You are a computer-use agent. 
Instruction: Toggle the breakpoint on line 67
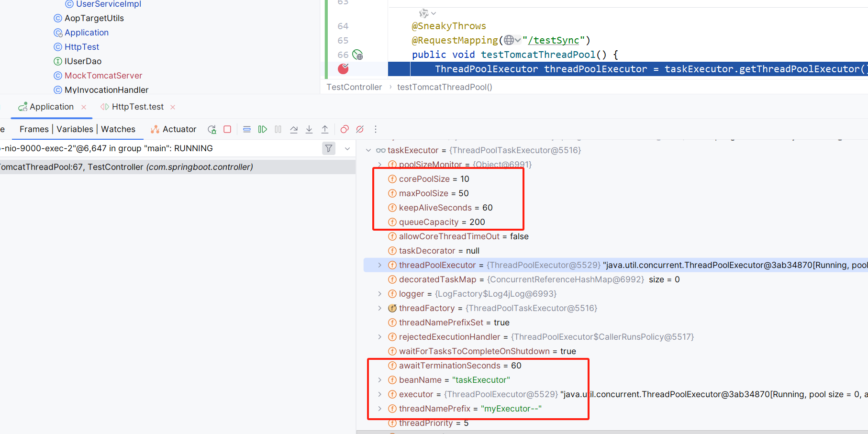click(x=343, y=69)
